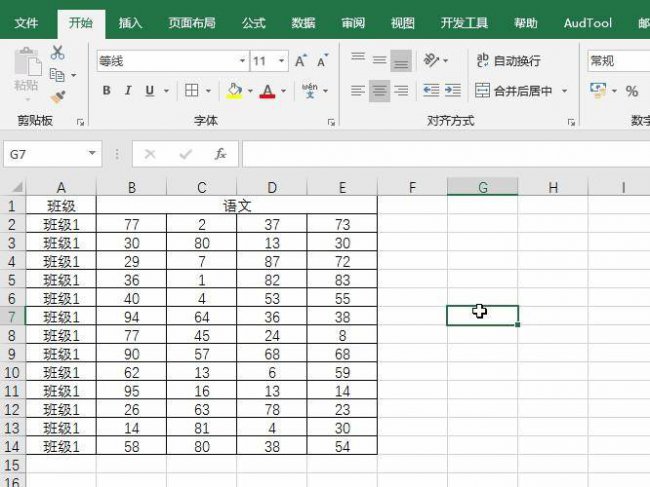Click in the formula bar input
This screenshot has width=650, height=487.
tap(446, 154)
